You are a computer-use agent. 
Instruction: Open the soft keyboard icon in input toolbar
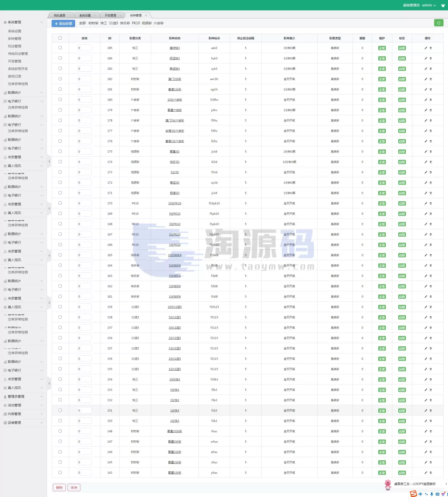[437, 494]
